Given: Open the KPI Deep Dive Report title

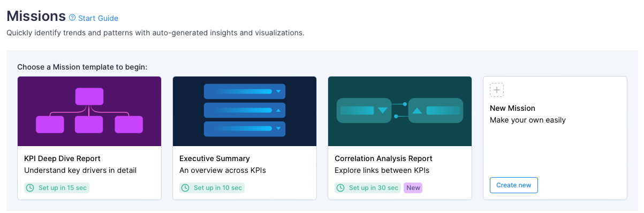Looking at the screenshot, I should pos(62,158).
